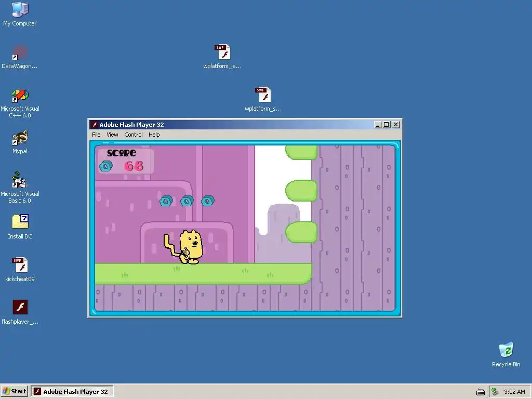Viewport: 532px width, 399px height.
Task: Open the View menu
Action: pyautogui.click(x=112, y=135)
